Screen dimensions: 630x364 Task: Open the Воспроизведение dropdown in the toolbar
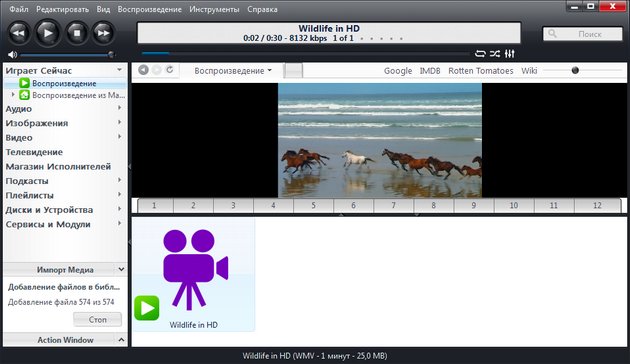pyautogui.click(x=233, y=71)
